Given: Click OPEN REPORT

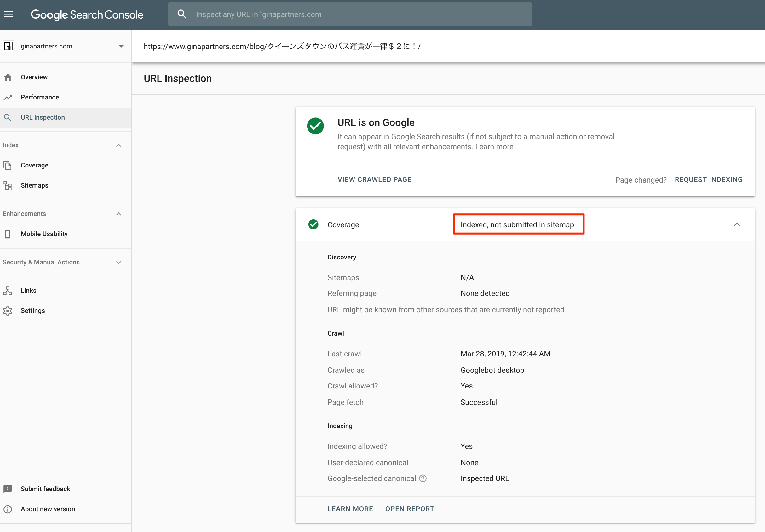Looking at the screenshot, I should coord(410,509).
